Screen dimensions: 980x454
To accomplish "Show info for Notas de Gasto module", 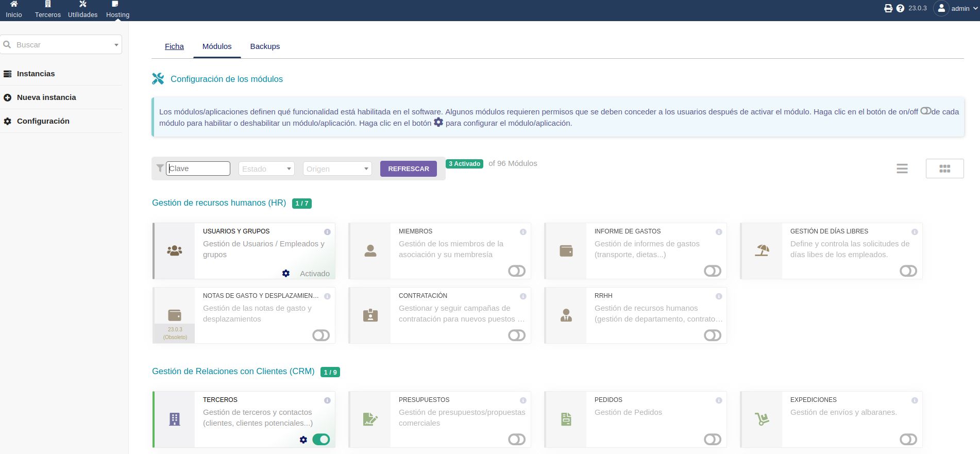I will pyautogui.click(x=327, y=296).
